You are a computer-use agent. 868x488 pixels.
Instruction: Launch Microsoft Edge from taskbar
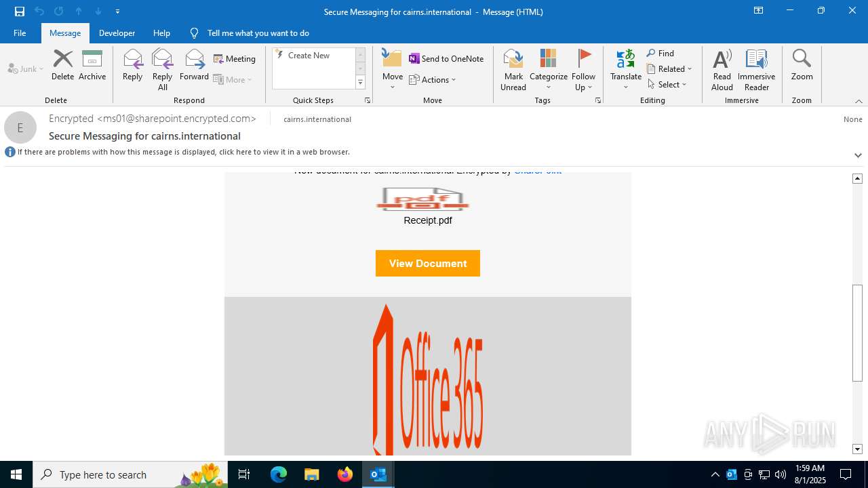[x=279, y=474]
